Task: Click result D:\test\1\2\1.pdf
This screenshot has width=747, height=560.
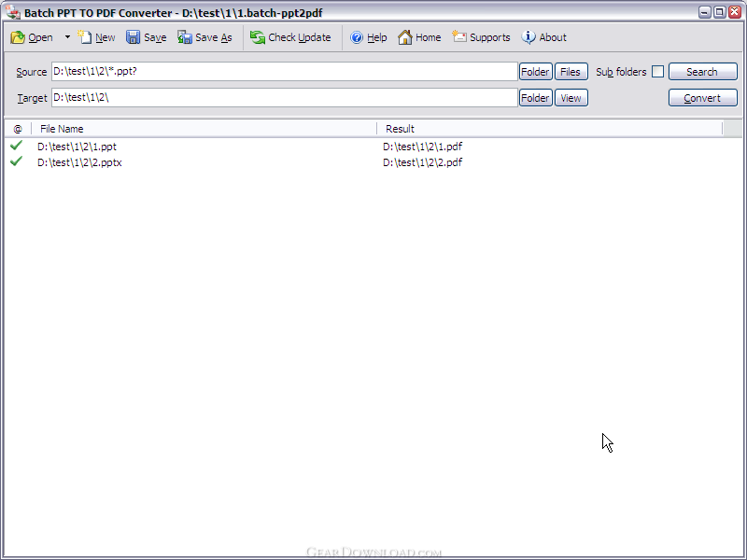Action: click(423, 147)
